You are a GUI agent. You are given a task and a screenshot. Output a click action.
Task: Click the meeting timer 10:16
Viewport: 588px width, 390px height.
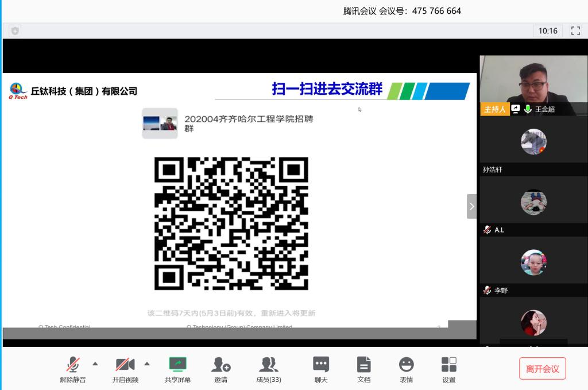tap(548, 31)
